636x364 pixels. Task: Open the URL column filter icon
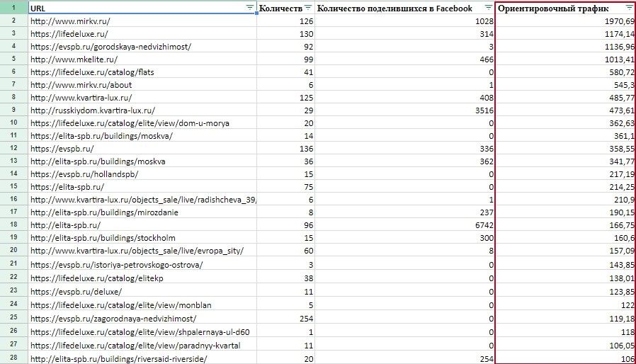pyautogui.click(x=249, y=7)
